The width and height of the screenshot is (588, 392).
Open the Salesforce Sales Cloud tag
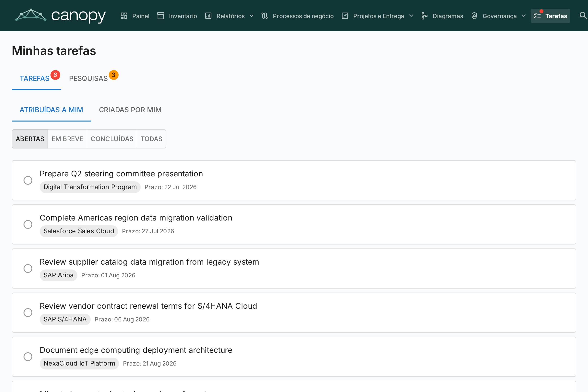pos(79,231)
